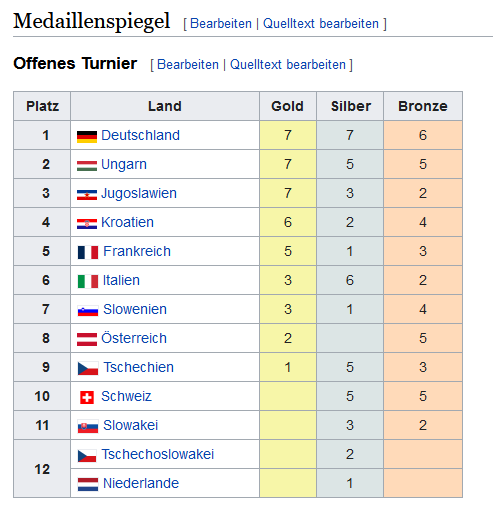Click the Yugoslavia flag icon
Viewport: 493px width, 512px height.
[87, 195]
